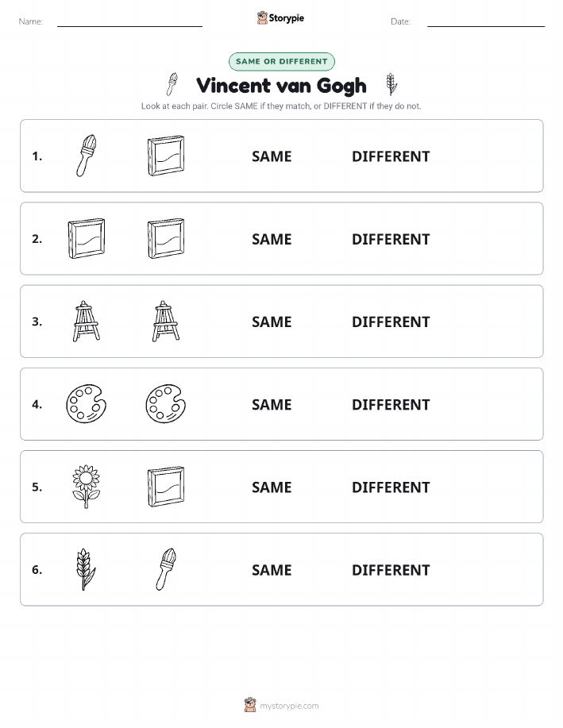Click the Vincent van Gogh title
The width and height of the screenshot is (563, 728).
pos(281,86)
